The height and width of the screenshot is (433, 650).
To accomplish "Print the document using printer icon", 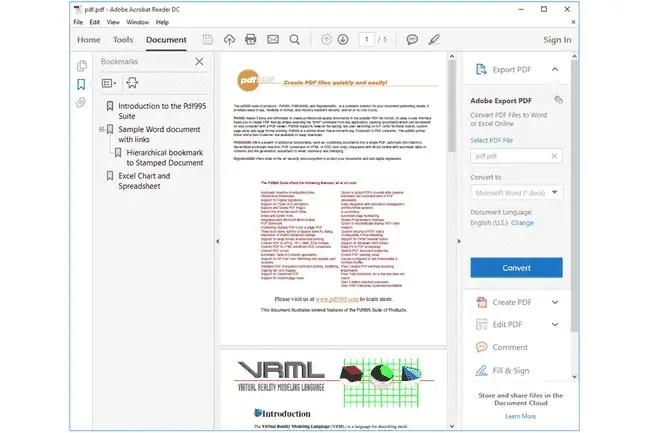I will tap(251, 39).
